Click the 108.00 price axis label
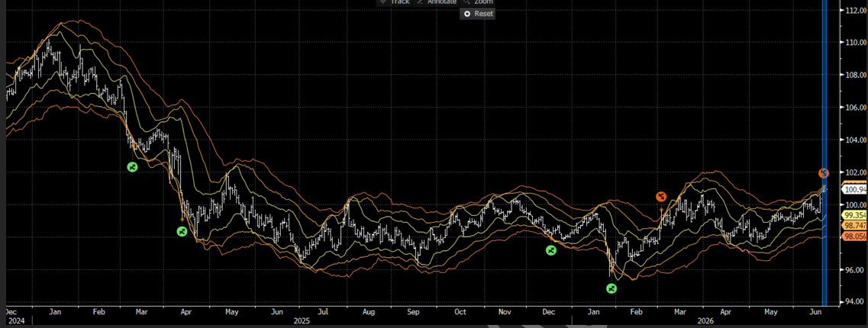The height and width of the screenshot is (328, 868). pyautogui.click(x=857, y=75)
